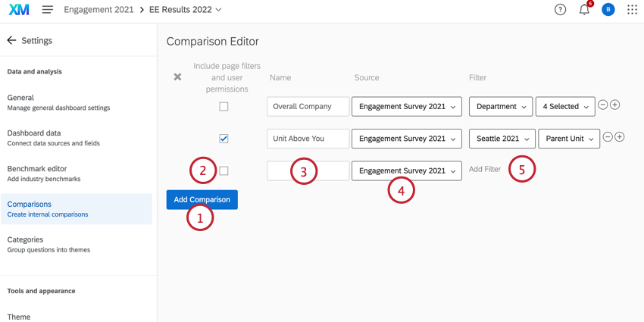This screenshot has width=644, height=322.
Task: Open the apps grid switcher
Action: point(632,10)
